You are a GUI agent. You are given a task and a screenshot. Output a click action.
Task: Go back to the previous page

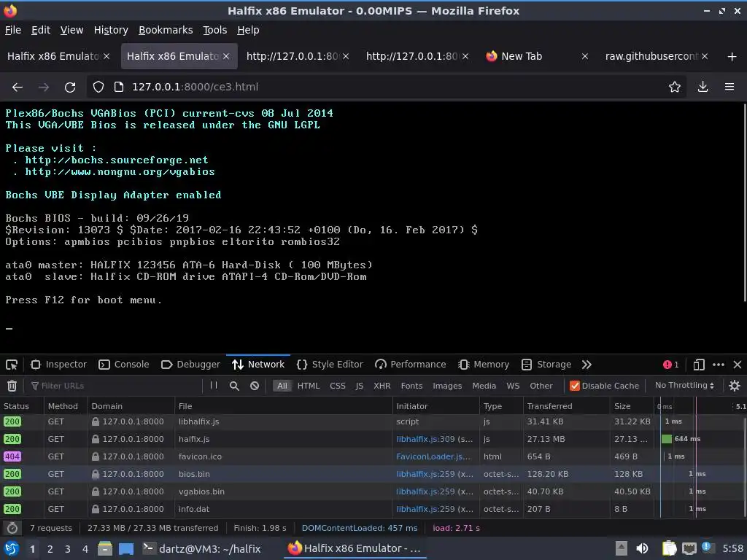[x=18, y=87]
